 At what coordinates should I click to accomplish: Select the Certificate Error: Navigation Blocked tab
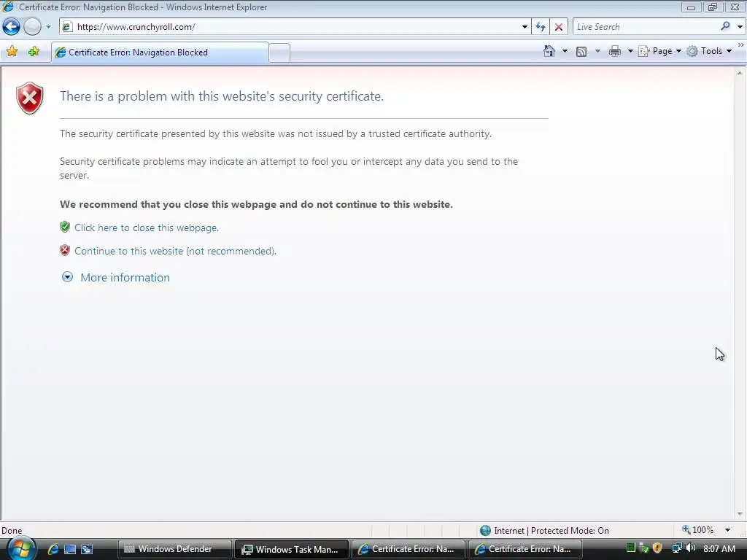coord(160,52)
